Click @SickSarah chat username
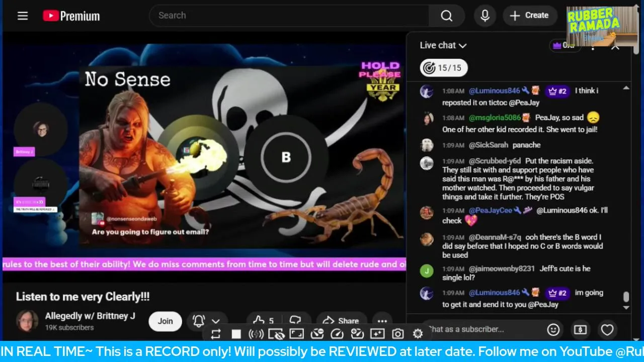644x362 pixels. coord(489,145)
